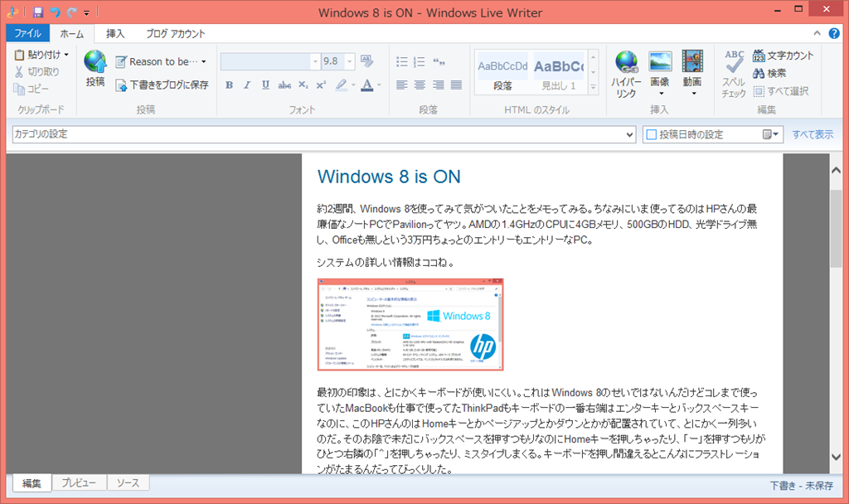
Task: Open the post date calendar picker
Action: 770,134
